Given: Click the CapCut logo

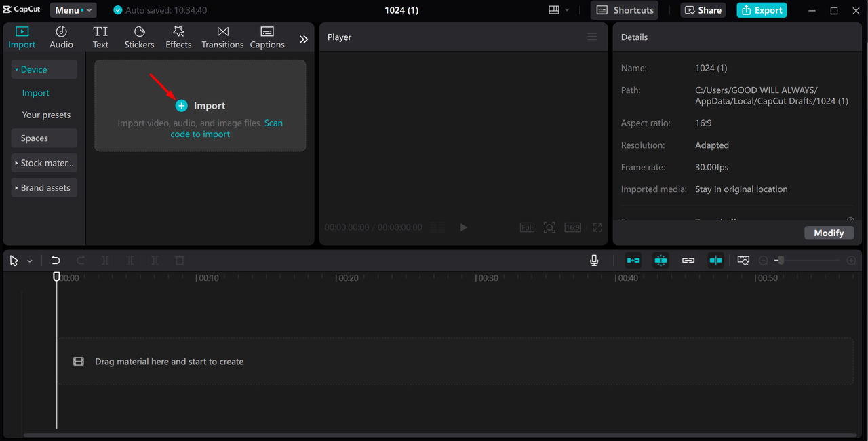Looking at the screenshot, I should (x=22, y=9).
